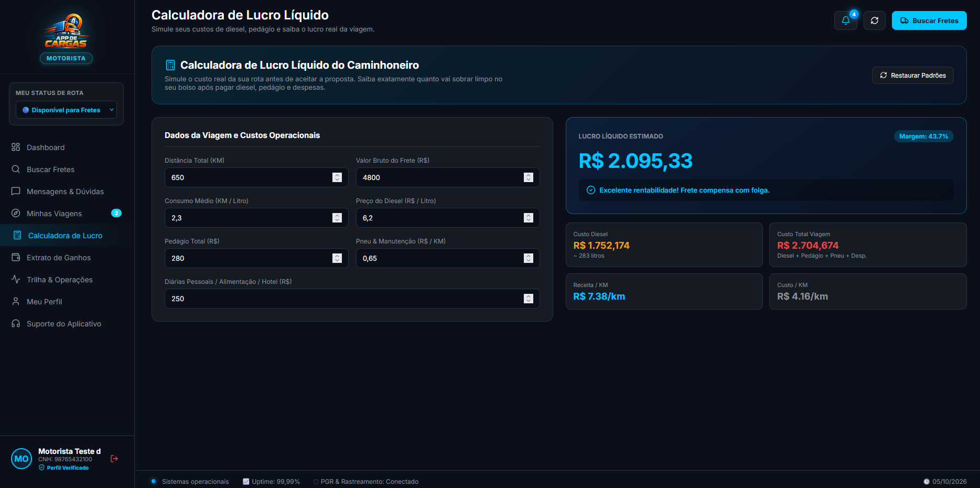
Task: Click the person icon for Meu Perfil
Action: (16, 301)
